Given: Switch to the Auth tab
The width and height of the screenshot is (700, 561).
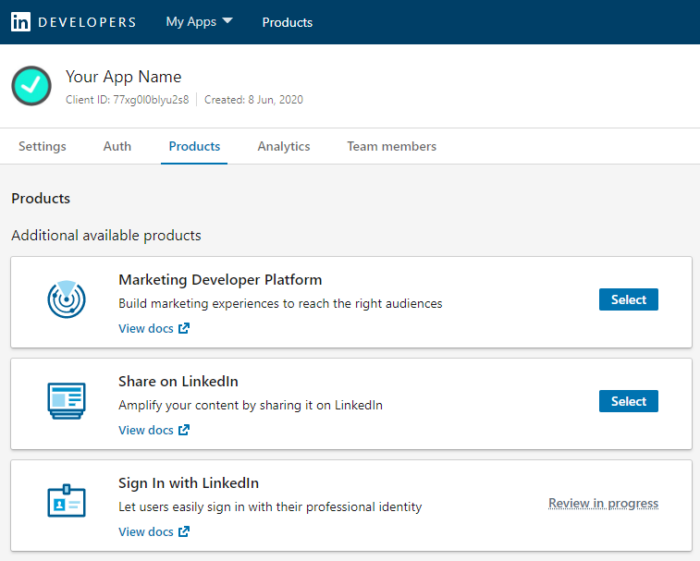Looking at the screenshot, I should point(117,146).
